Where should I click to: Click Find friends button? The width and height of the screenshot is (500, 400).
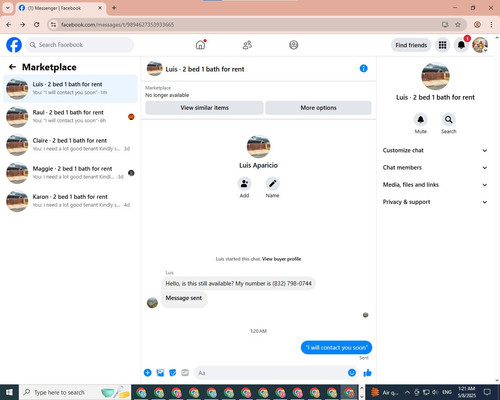[411, 45]
